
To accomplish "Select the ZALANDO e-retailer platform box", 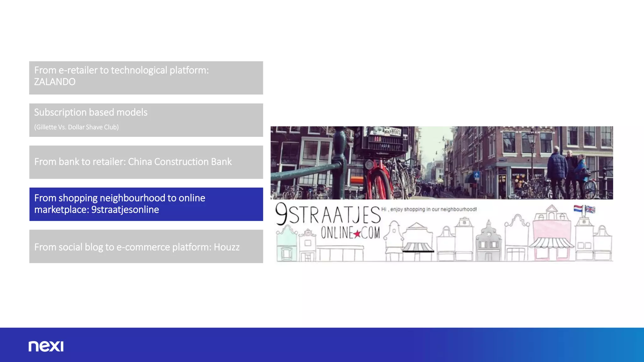I will click(146, 78).
